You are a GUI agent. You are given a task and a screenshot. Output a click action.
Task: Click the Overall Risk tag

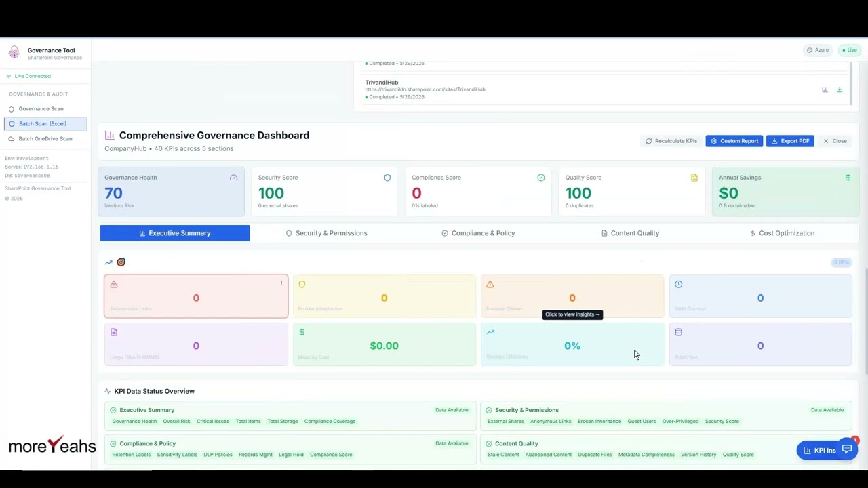tap(176, 422)
